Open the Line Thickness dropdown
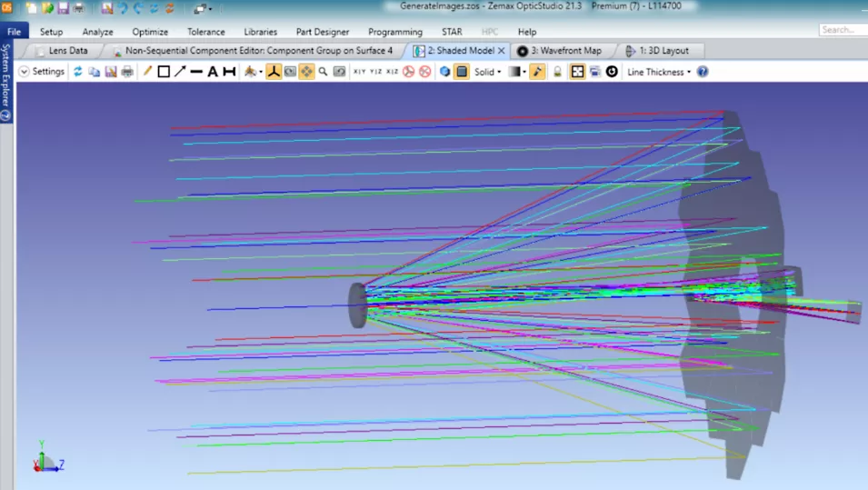Screen dimensions: 868x490 click(659, 72)
